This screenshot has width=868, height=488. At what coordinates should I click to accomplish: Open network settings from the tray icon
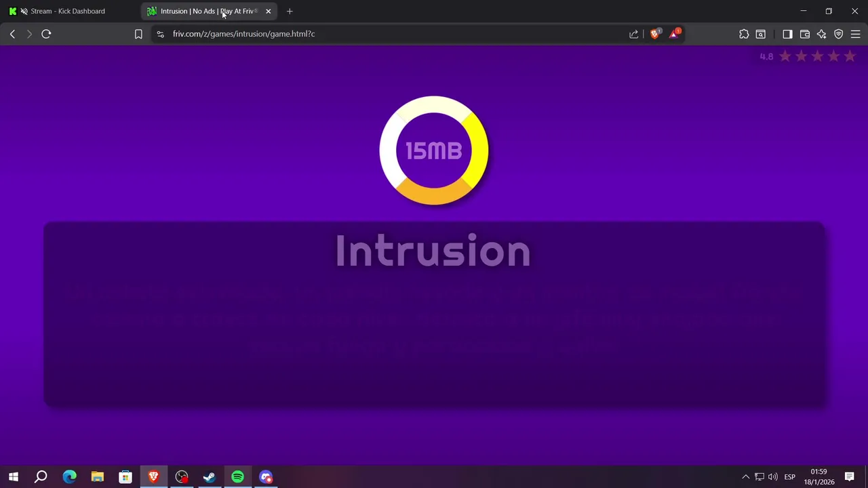[759, 477]
